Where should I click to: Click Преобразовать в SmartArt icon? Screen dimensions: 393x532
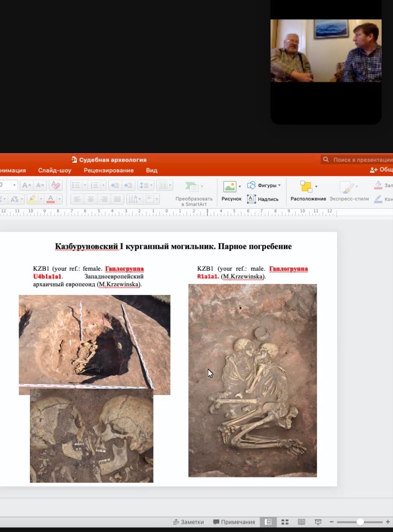(192, 187)
